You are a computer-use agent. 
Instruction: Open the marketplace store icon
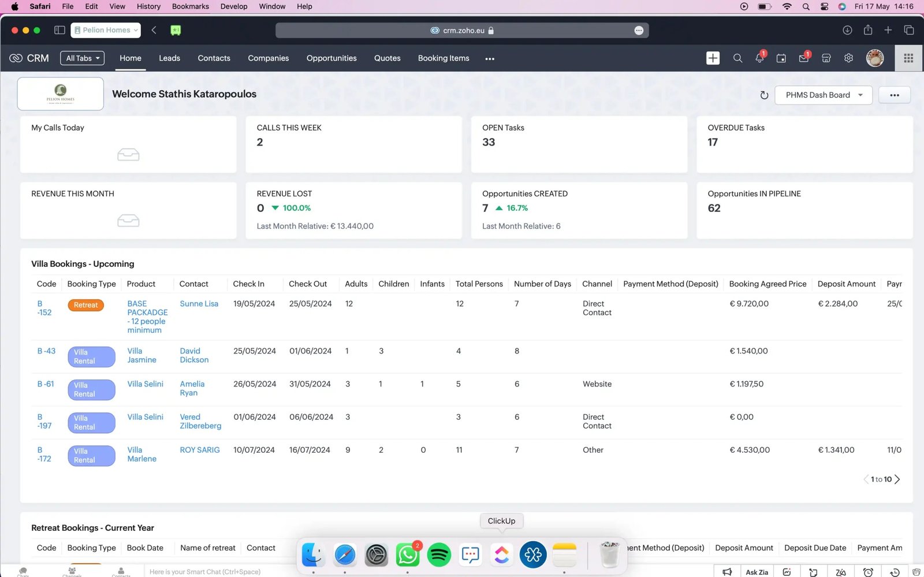[x=826, y=58]
